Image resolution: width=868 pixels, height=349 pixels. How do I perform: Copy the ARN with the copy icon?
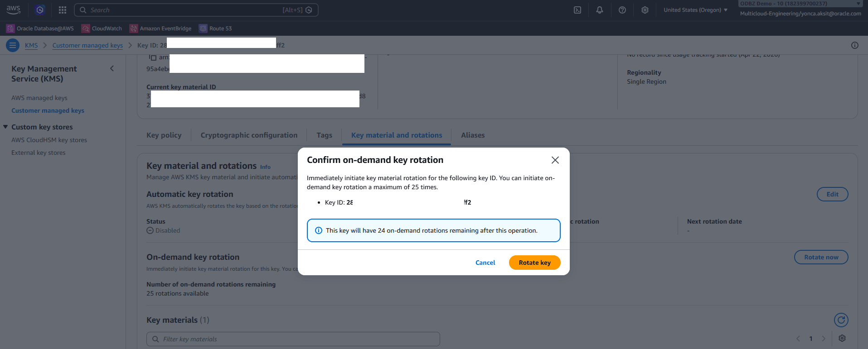click(153, 57)
